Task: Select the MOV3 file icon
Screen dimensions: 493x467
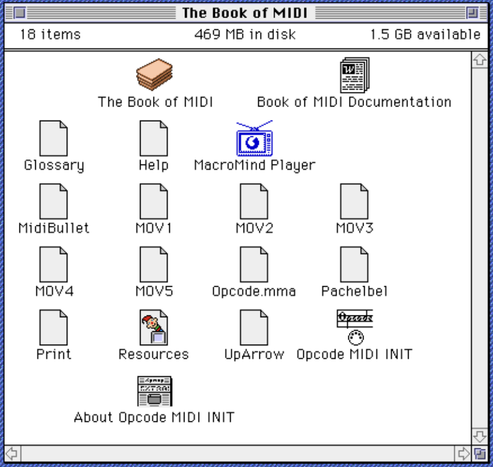Action: (x=354, y=201)
